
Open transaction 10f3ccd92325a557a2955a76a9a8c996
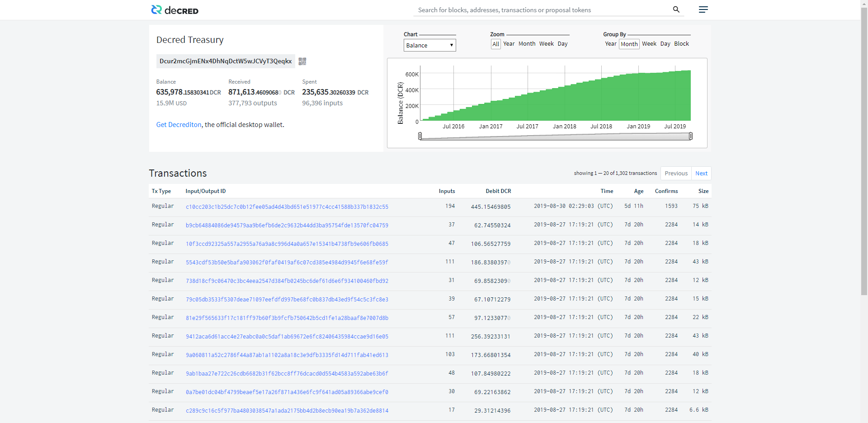click(x=287, y=244)
